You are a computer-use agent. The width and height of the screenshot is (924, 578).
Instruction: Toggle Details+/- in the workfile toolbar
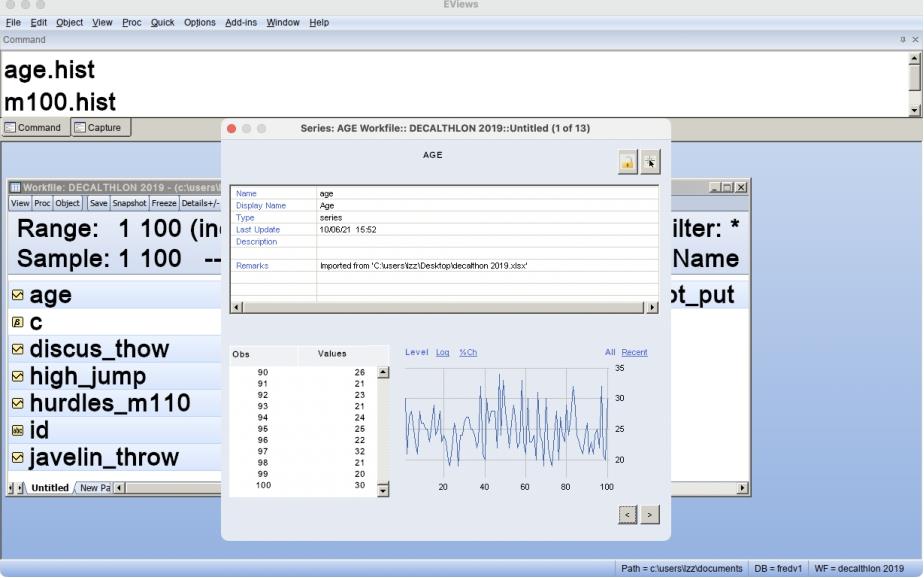click(x=199, y=203)
